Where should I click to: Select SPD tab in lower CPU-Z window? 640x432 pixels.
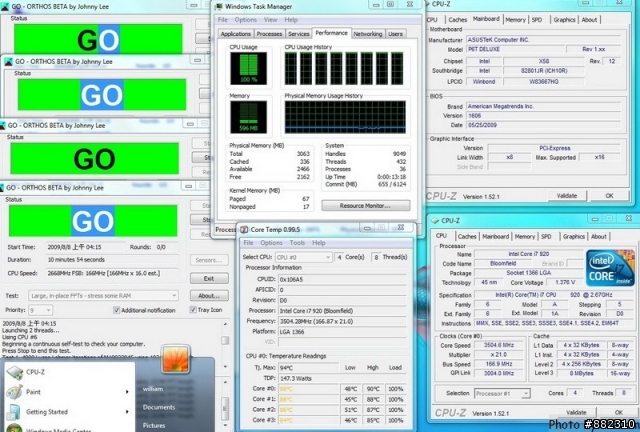[x=546, y=236]
